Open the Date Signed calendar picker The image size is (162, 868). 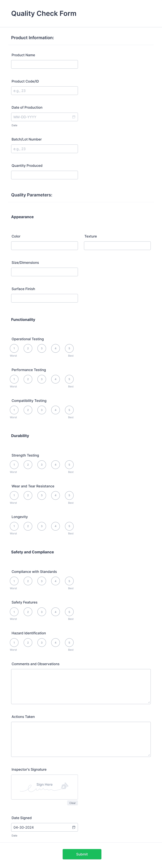click(74, 827)
